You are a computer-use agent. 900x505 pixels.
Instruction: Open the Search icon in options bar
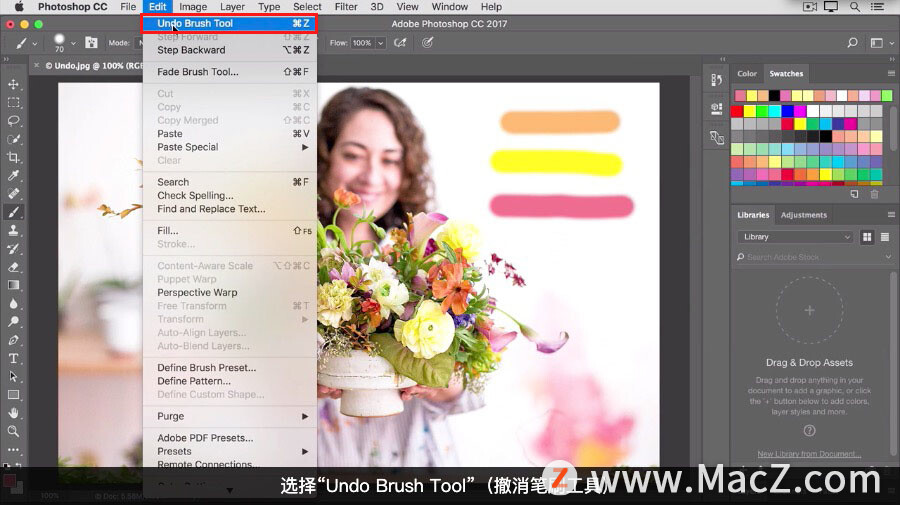pos(852,42)
